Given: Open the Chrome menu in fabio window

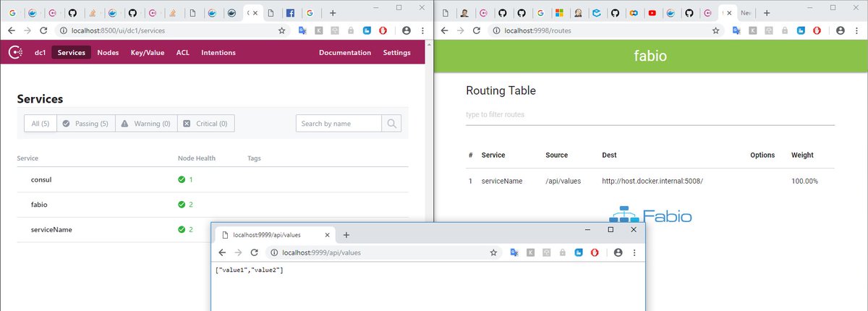Looking at the screenshot, I should [856, 31].
